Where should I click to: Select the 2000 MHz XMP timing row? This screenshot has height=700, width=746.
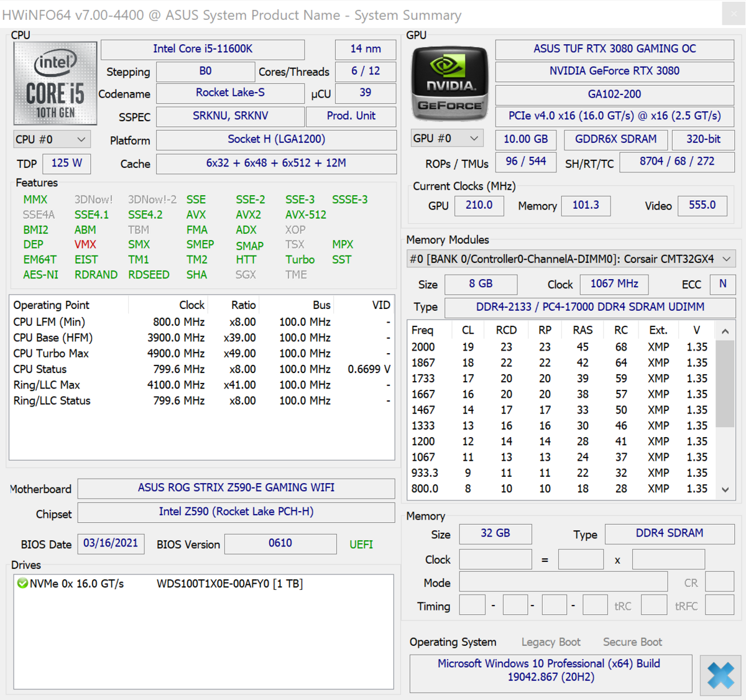coord(561,347)
